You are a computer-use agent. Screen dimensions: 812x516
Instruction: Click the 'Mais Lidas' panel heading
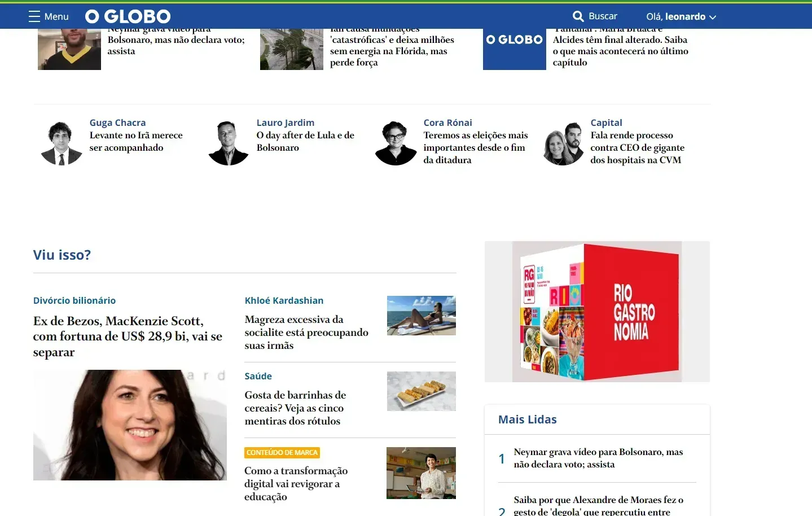coord(527,419)
